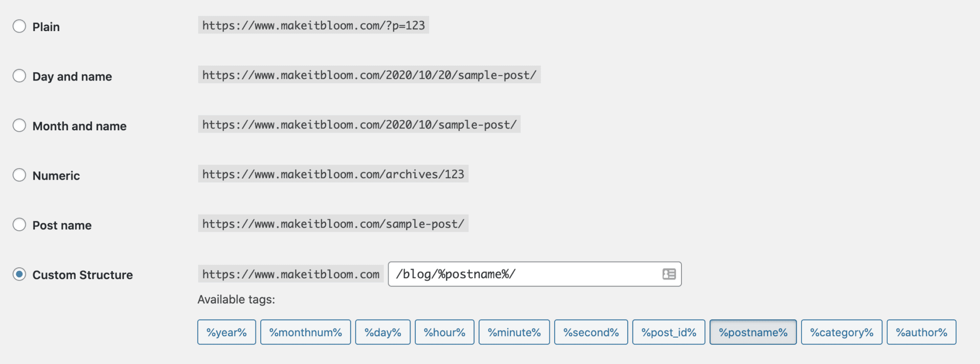Image resolution: width=980 pixels, height=364 pixels.
Task: Click inside the /blog/%postname%/ text field
Action: pos(535,274)
